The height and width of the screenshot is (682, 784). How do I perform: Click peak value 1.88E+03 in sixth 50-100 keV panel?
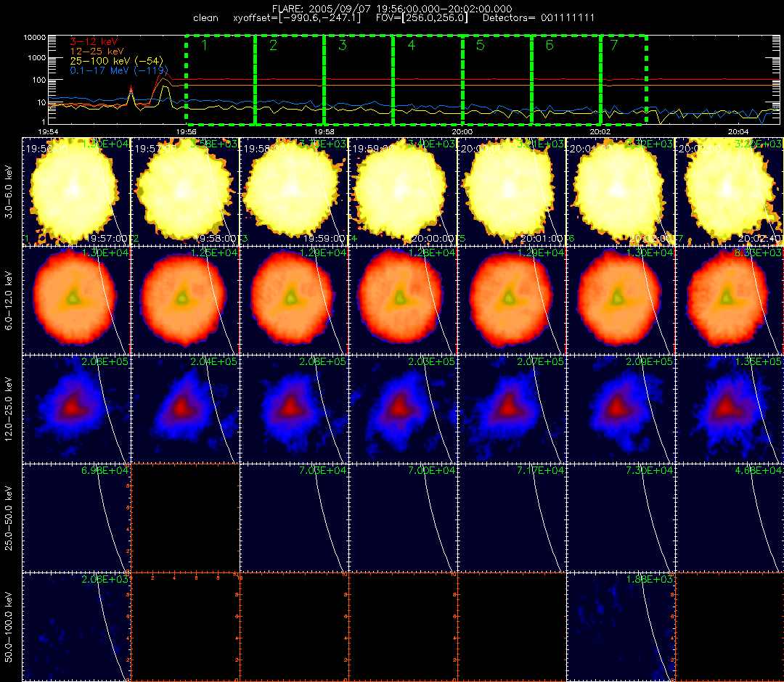650,580
